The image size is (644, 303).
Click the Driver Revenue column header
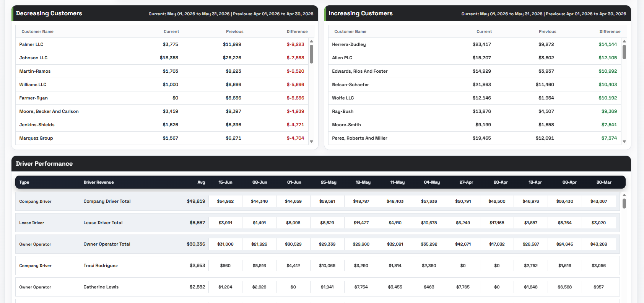pyautogui.click(x=99, y=182)
